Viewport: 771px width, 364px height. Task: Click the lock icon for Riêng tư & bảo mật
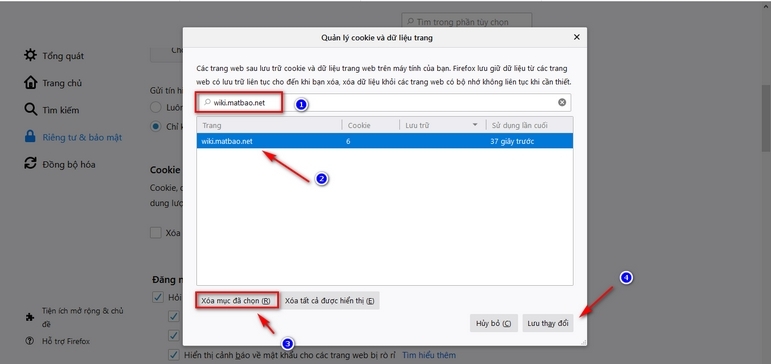point(30,137)
